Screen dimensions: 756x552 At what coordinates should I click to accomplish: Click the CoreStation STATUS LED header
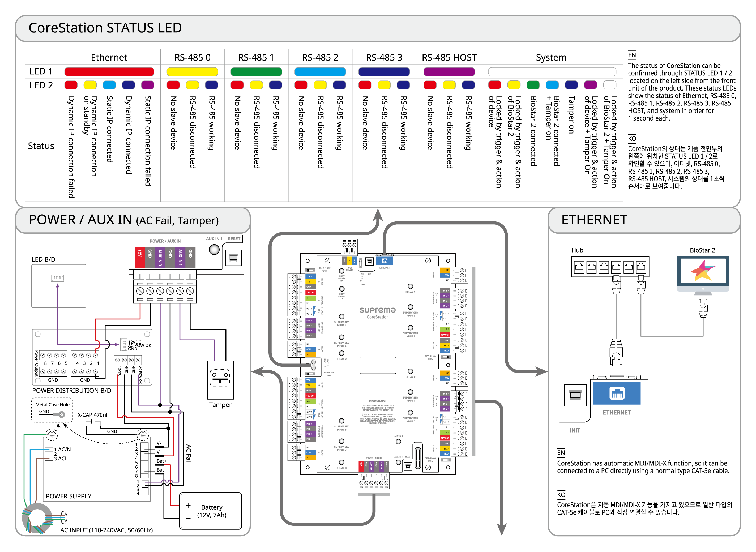[105, 28]
